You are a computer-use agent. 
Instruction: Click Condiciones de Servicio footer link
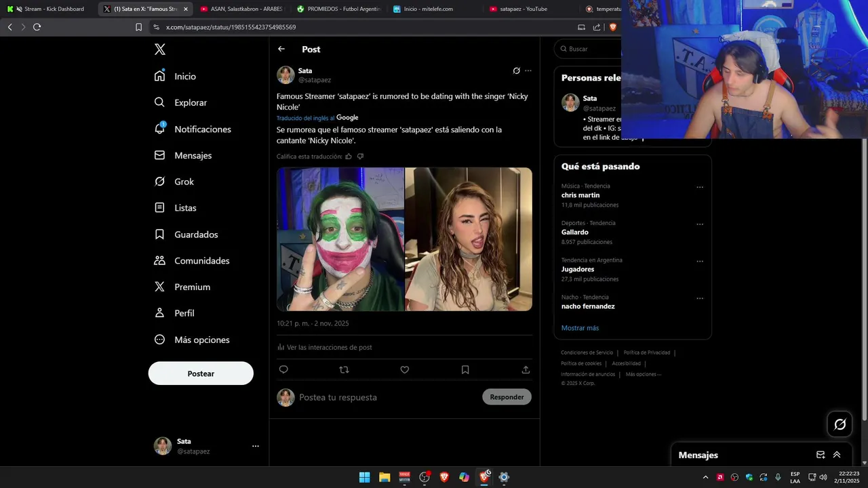587,352
